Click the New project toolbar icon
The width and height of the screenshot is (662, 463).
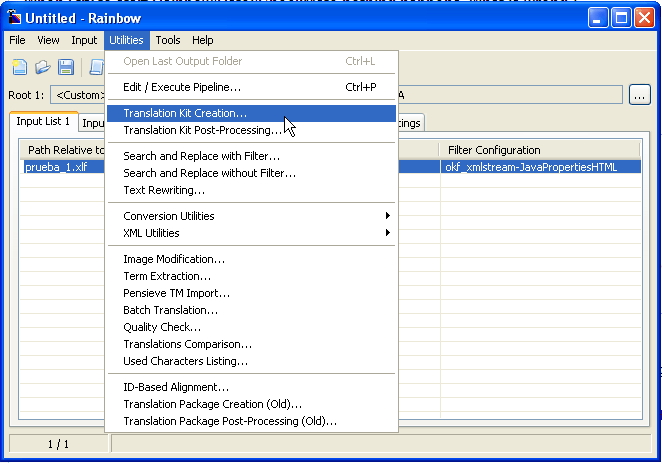pyautogui.click(x=20, y=67)
